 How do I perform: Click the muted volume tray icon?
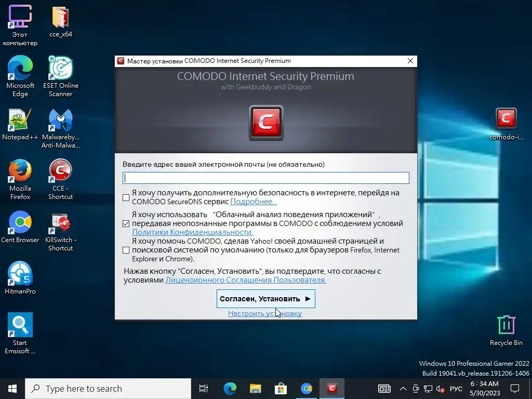(x=440, y=389)
